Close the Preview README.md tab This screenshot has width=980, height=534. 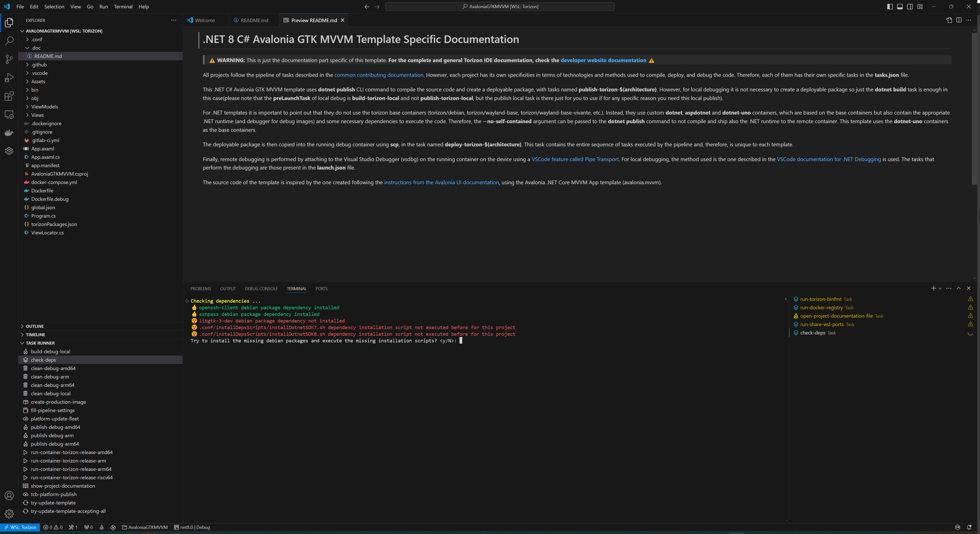(x=342, y=20)
